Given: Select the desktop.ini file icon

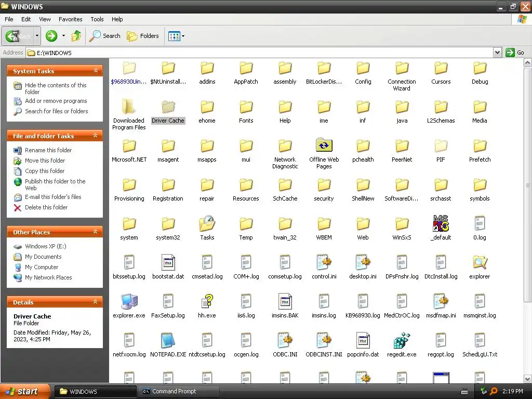Looking at the screenshot, I should tap(363, 262).
